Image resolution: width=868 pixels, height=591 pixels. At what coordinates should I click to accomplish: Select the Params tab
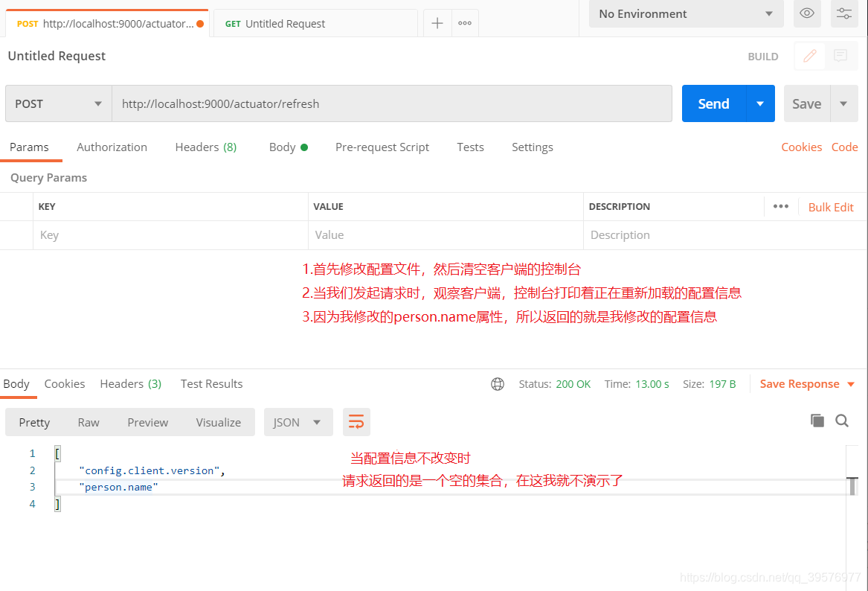(x=29, y=147)
